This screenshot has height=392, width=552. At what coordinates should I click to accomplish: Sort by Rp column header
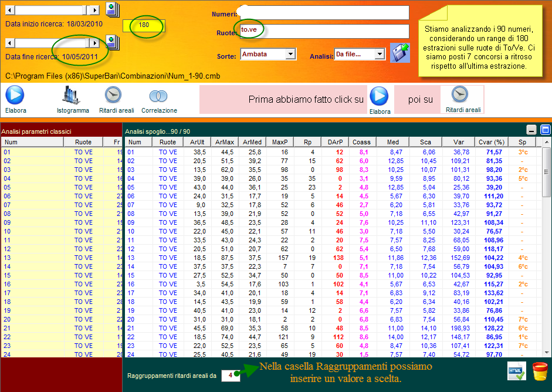(307, 142)
